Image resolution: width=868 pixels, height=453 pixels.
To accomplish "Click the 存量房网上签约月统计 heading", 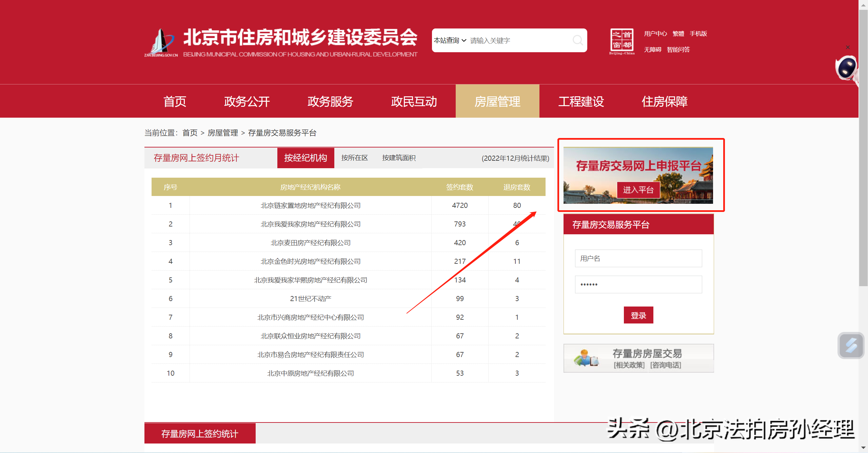I will click(x=196, y=158).
